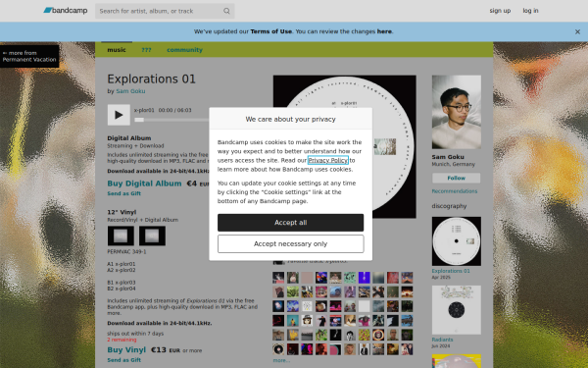Follow Sam Goku
The image size is (588, 368).
457,178
